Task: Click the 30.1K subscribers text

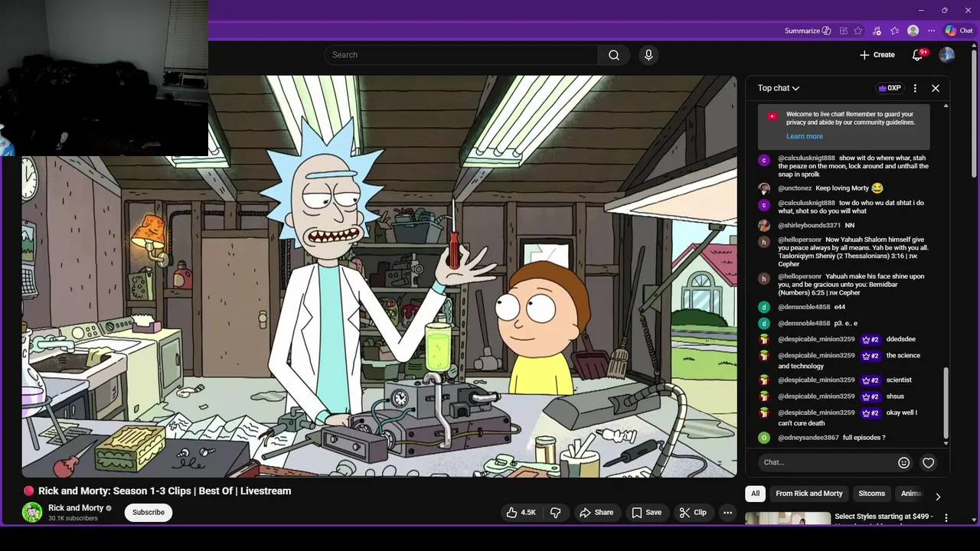Action: [x=73, y=519]
